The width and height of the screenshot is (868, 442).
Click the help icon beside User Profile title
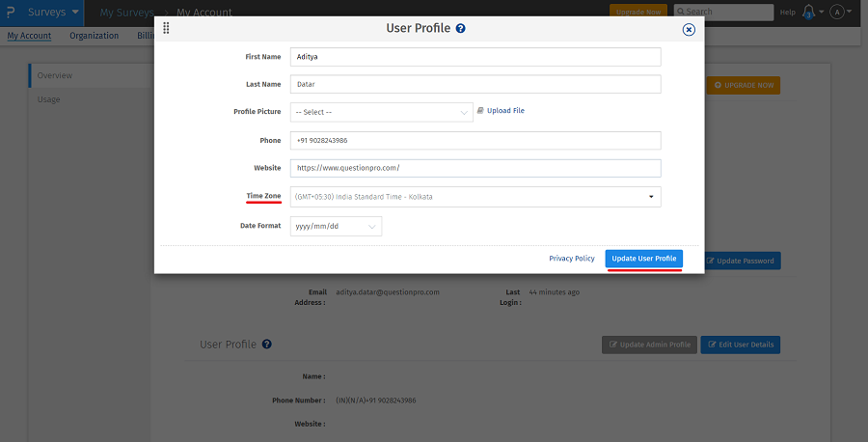pos(461,28)
